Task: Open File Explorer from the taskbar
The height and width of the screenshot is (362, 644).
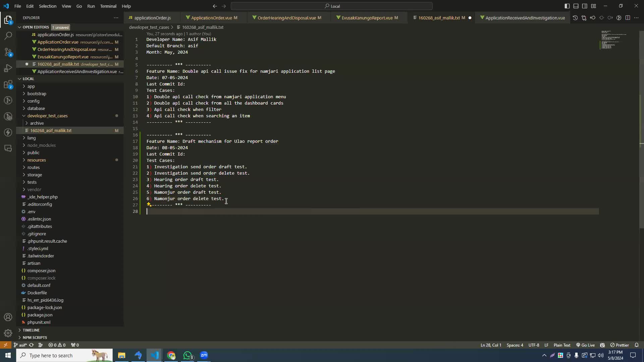Action: tap(122, 355)
